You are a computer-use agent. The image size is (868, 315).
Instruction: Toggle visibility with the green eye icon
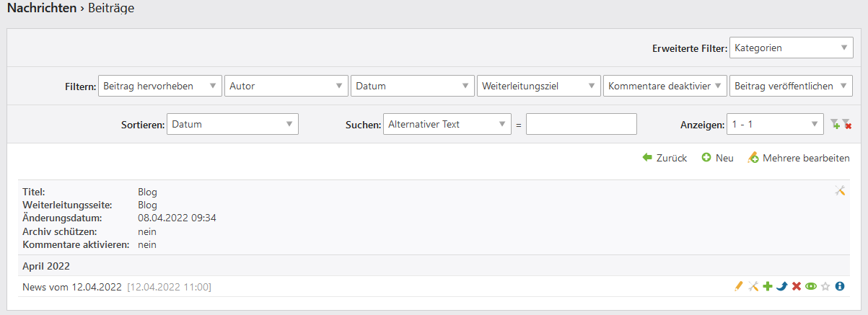tap(811, 286)
